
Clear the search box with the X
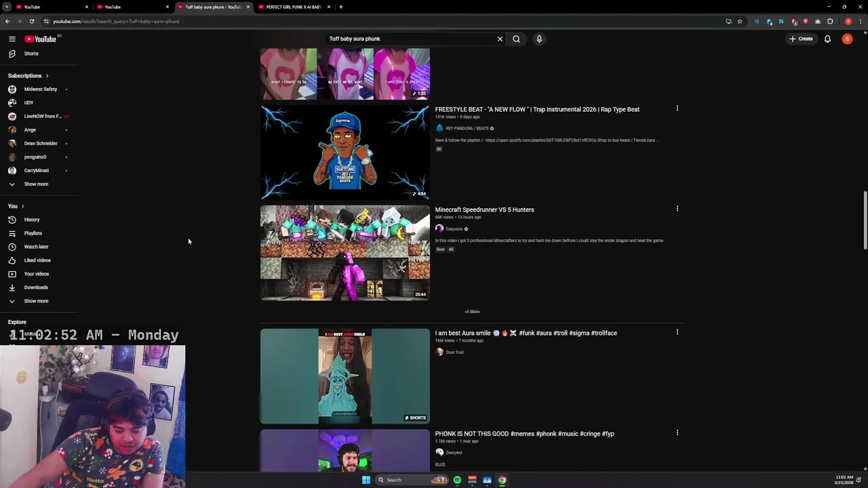(500, 39)
